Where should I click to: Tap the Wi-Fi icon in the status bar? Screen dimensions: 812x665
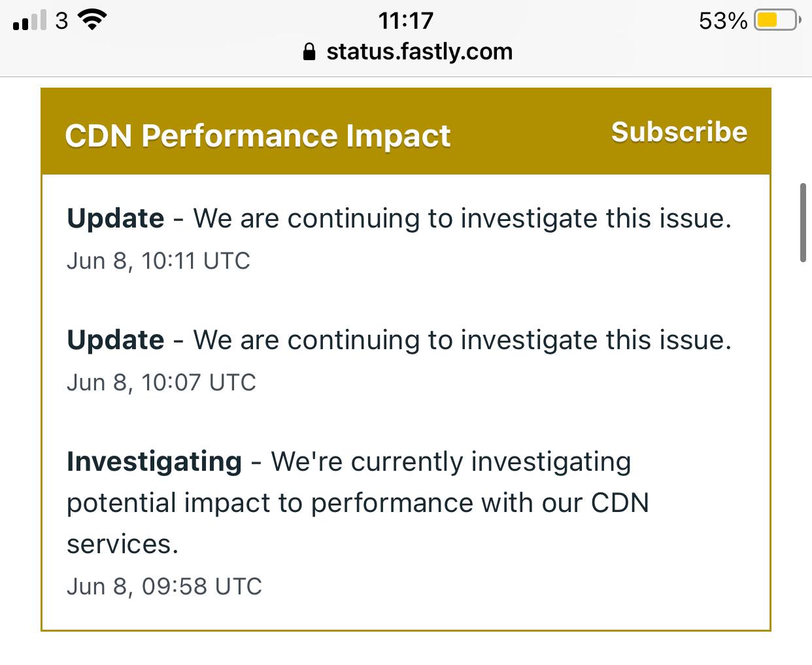tap(92, 20)
